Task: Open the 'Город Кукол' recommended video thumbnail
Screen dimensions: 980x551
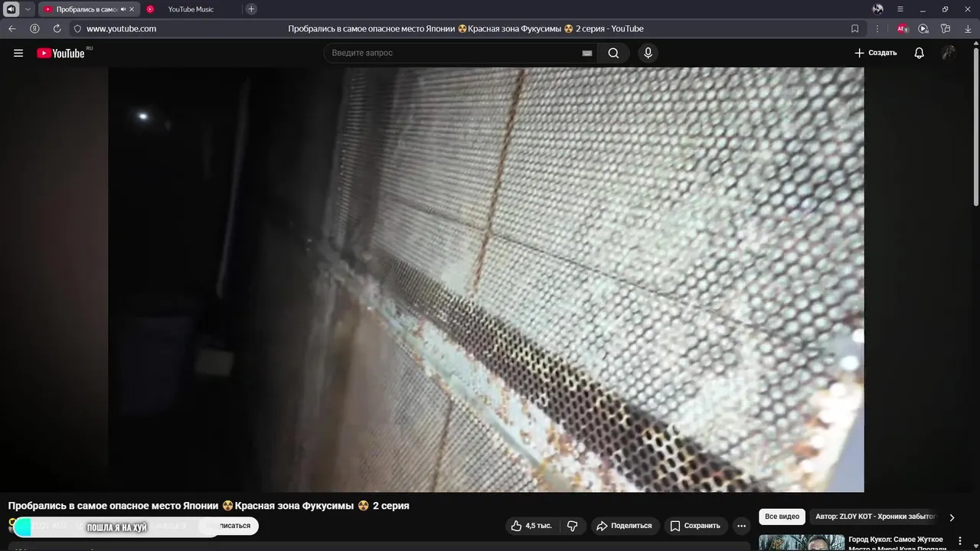Action: point(802,543)
